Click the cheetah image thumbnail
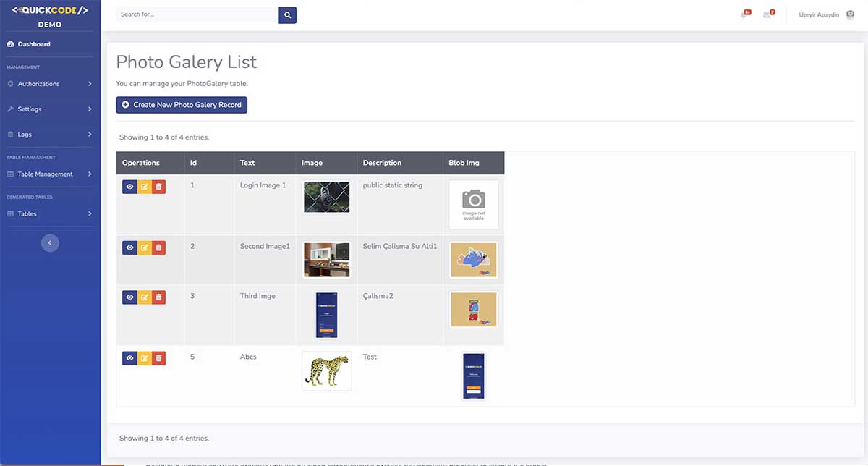The height and width of the screenshot is (466, 868). [x=326, y=371]
